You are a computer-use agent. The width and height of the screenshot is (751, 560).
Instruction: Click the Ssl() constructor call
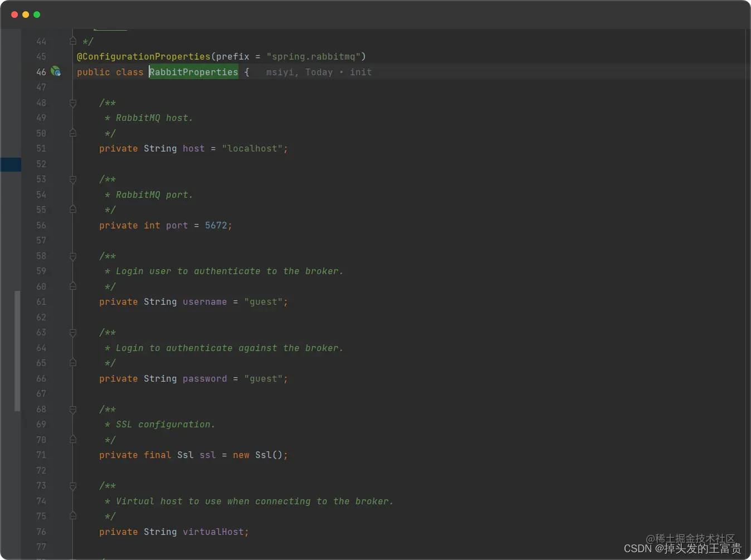pos(269,455)
